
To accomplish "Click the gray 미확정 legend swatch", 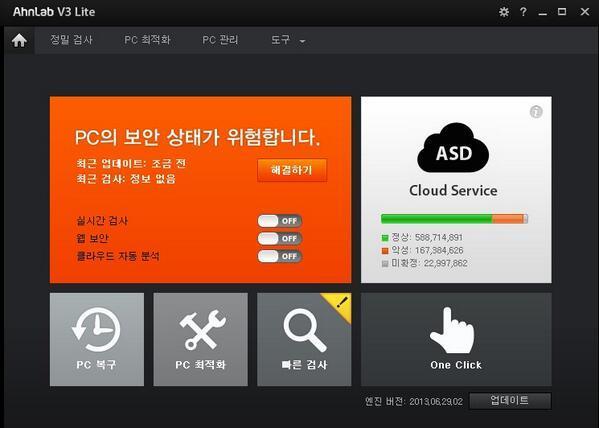I will 385,263.
